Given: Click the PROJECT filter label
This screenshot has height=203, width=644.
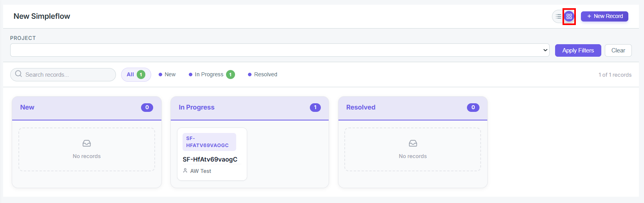Looking at the screenshot, I should click(x=23, y=38).
